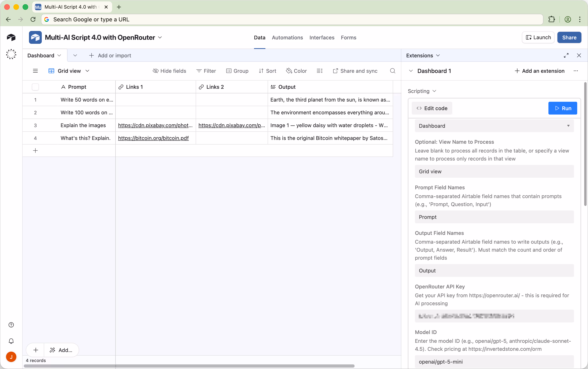This screenshot has height=369, width=588.
Task: Run the scripting extension
Action: [563, 108]
